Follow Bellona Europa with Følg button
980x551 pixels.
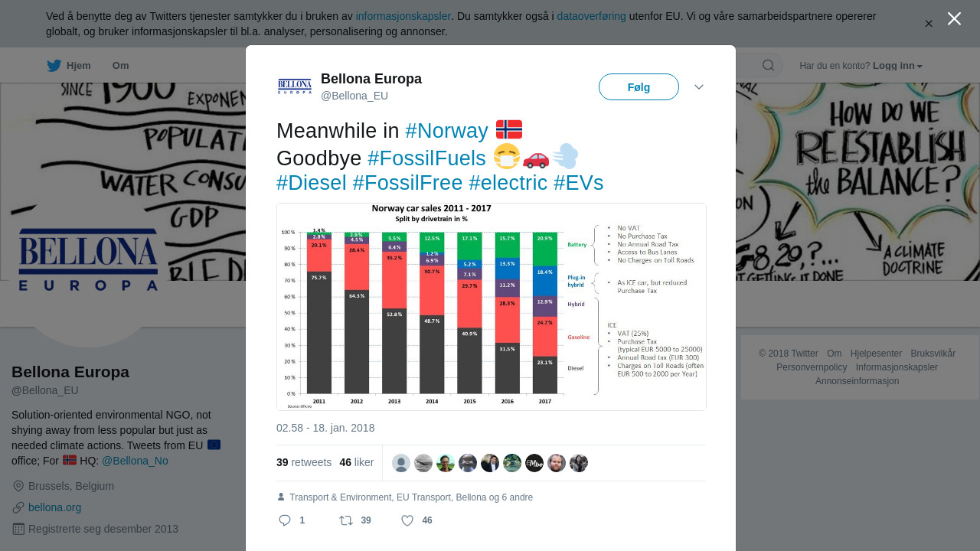(639, 87)
